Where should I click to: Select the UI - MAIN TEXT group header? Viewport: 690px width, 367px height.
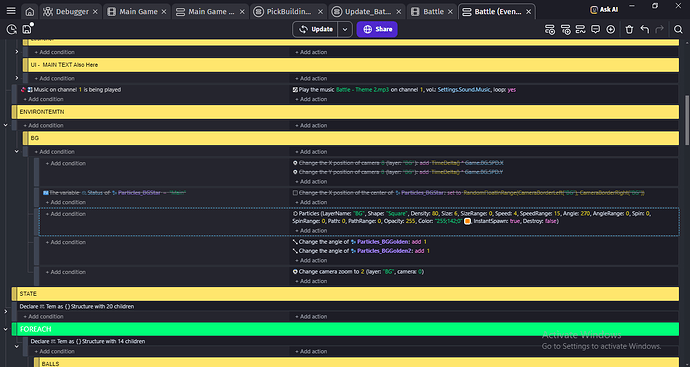[351, 65]
